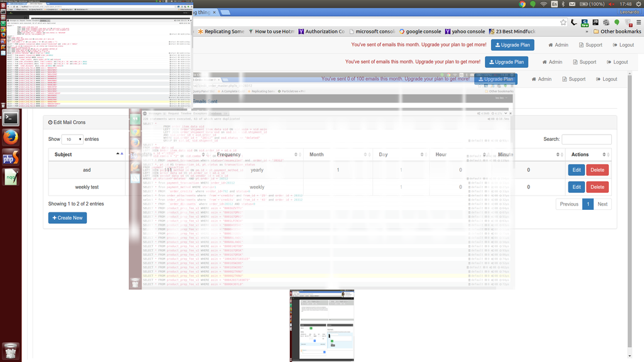The width and height of the screenshot is (644, 362).
Task: Click Edit for the asd row
Action: pos(576,170)
